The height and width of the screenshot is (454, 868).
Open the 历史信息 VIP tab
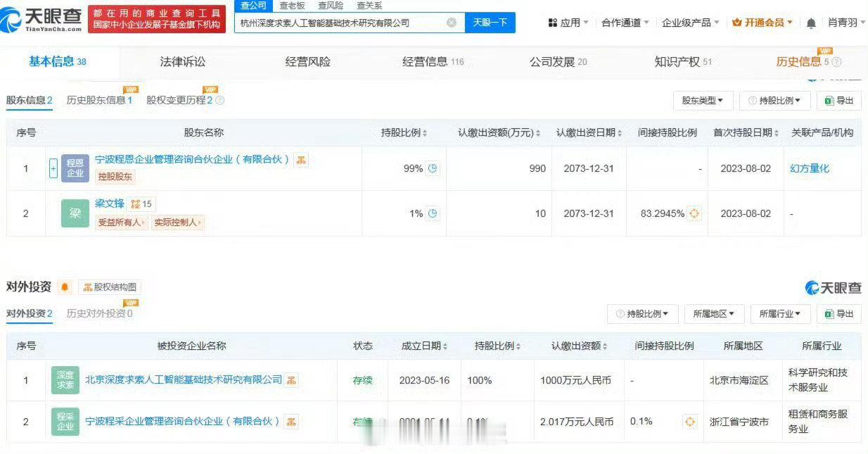803,62
